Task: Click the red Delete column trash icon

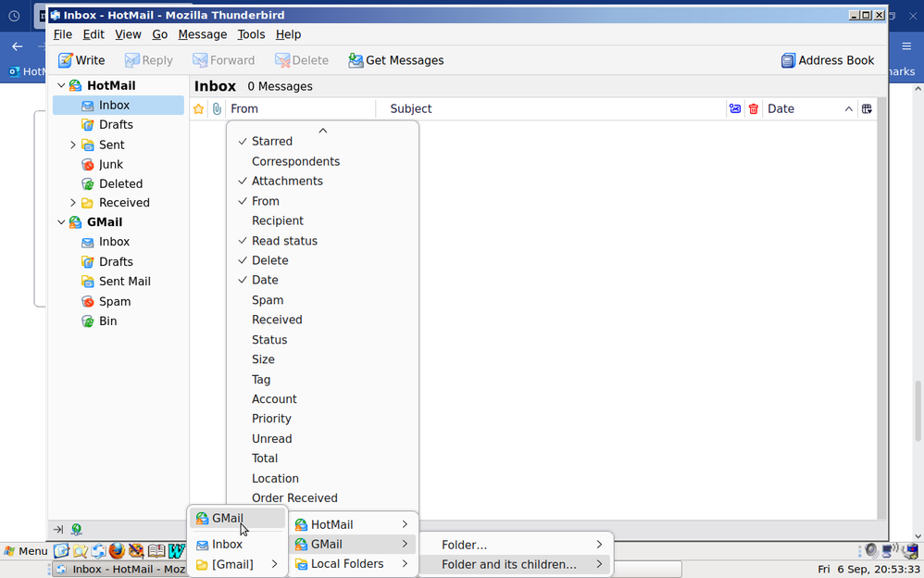Action: (x=754, y=109)
